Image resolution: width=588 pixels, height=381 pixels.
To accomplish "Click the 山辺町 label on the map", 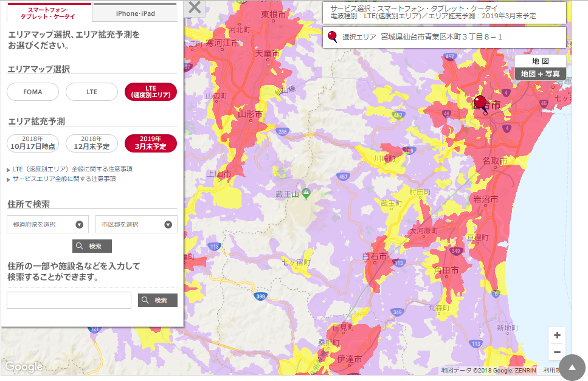I will click(216, 96).
